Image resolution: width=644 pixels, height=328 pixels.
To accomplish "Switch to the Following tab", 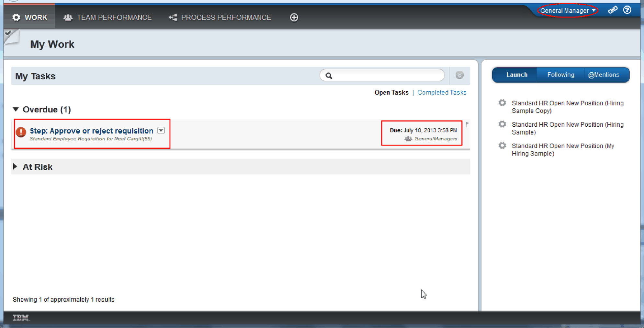I will (x=560, y=75).
